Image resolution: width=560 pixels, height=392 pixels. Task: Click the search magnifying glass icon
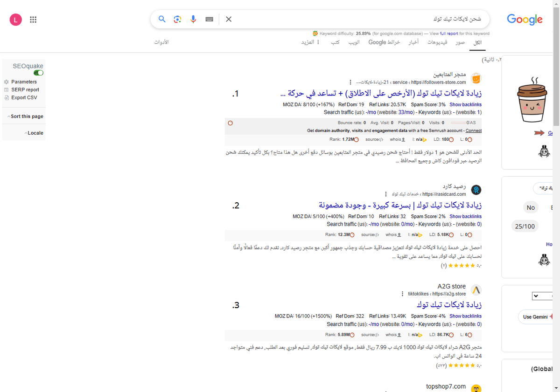[162, 19]
